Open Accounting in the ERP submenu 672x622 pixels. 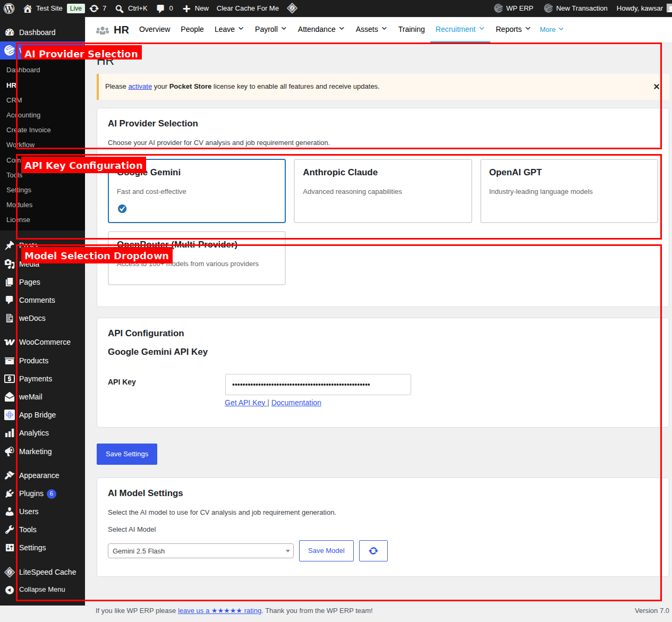click(x=23, y=115)
